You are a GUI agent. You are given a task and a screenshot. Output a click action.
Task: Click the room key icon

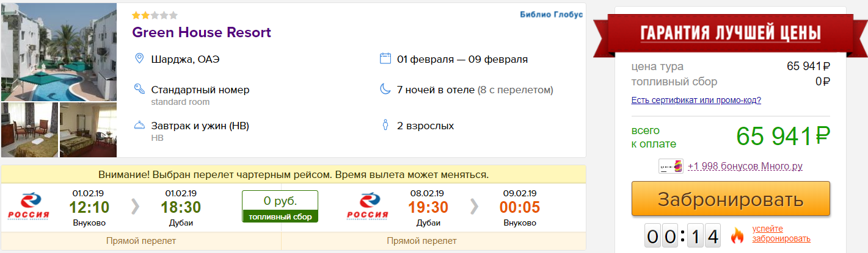[139, 90]
